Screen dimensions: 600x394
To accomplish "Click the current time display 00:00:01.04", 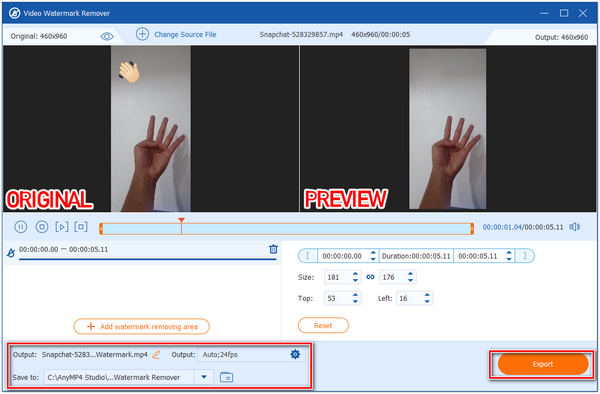I will coord(502,227).
